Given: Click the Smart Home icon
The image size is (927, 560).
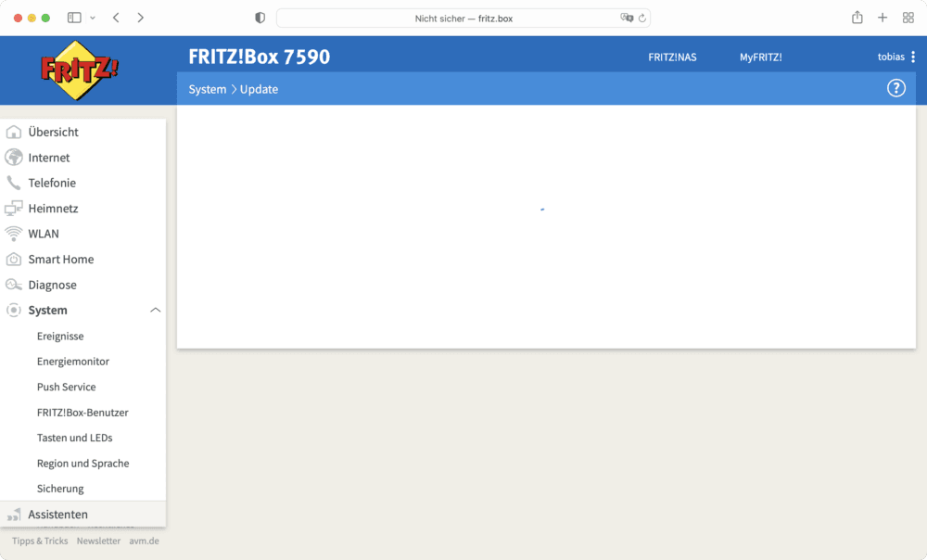Looking at the screenshot, I should (x=14, y=259).
